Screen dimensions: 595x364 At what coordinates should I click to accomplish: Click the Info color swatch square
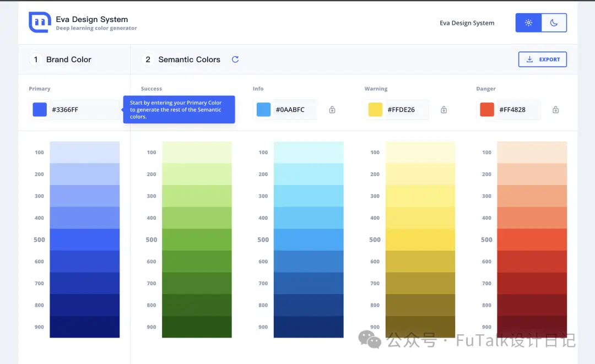(263, 110)
